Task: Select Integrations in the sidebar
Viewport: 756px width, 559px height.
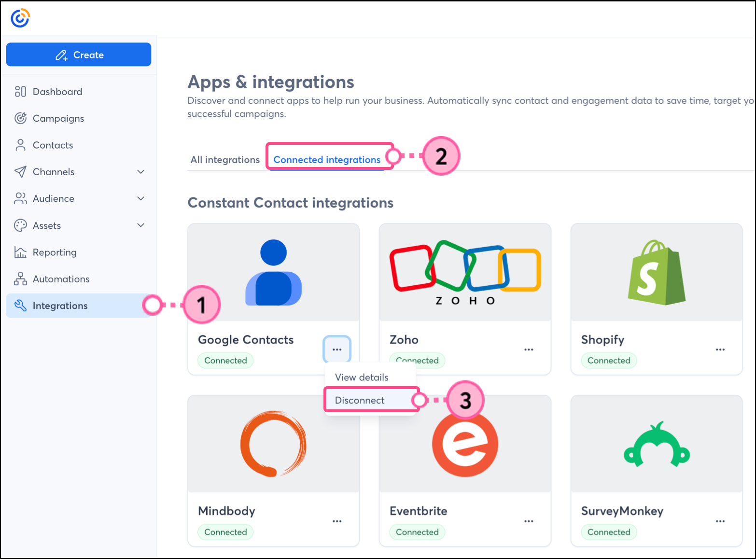Action: (x=60, y=306)
